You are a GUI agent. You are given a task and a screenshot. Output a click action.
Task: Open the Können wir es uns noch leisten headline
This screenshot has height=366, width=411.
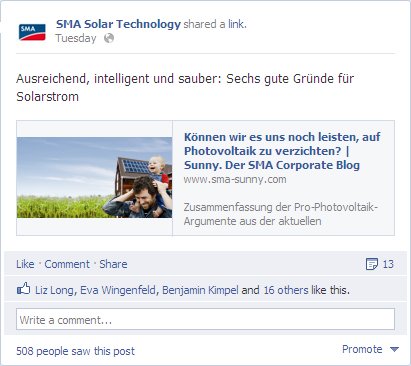tap(282, 151)
